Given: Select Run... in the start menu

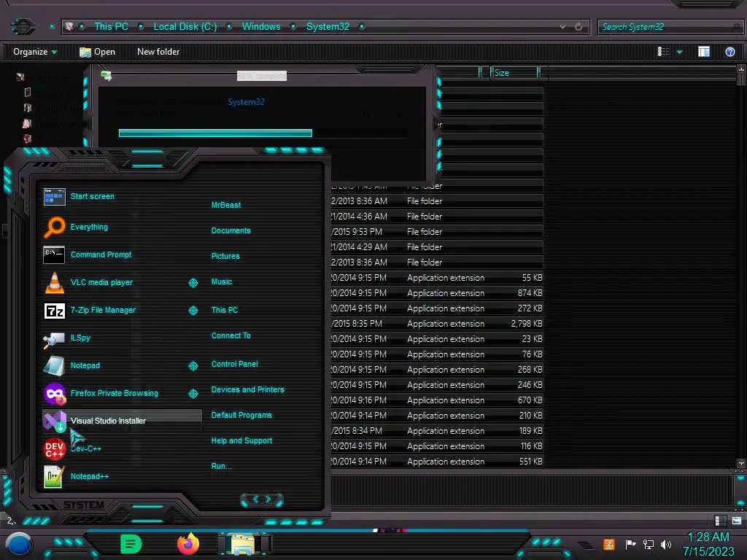Looking at the screenshot, I should [221, 466].
